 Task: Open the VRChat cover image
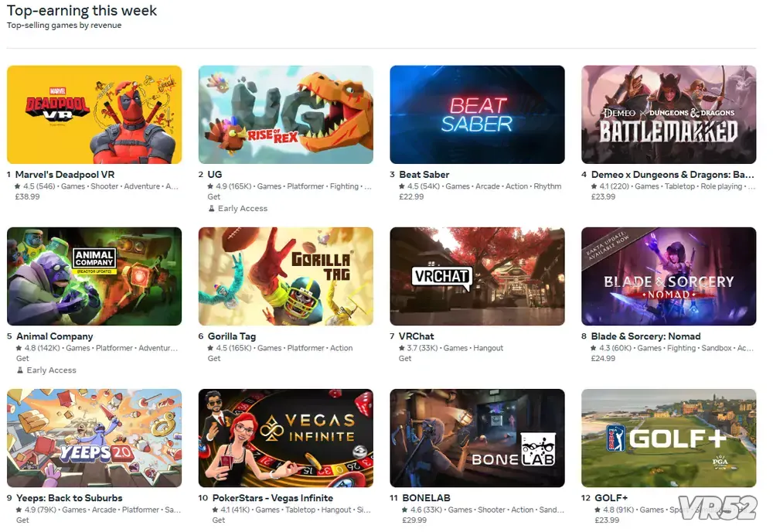pyautogui.click(x=477, y=276)
